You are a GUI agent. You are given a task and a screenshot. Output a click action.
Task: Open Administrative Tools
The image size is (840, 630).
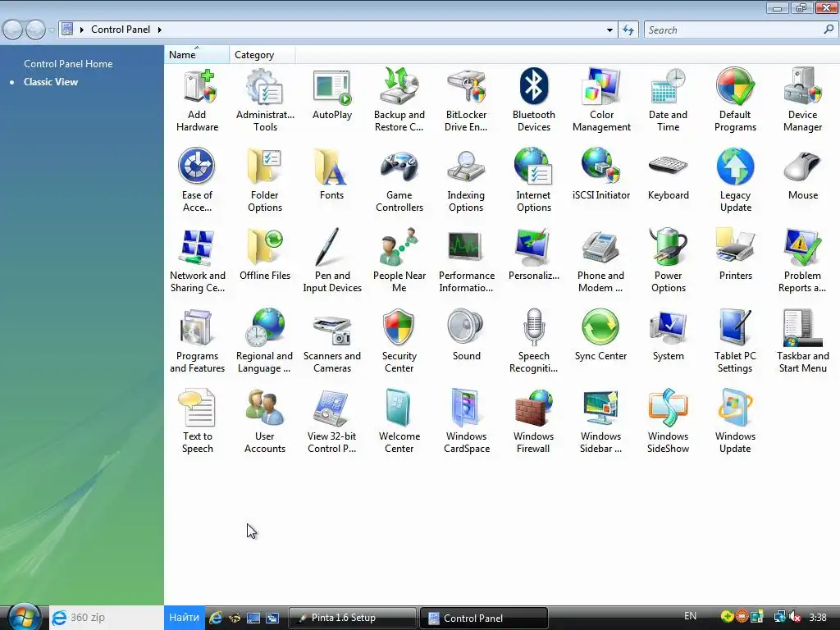pyautogui.click(x=265, y=99)
